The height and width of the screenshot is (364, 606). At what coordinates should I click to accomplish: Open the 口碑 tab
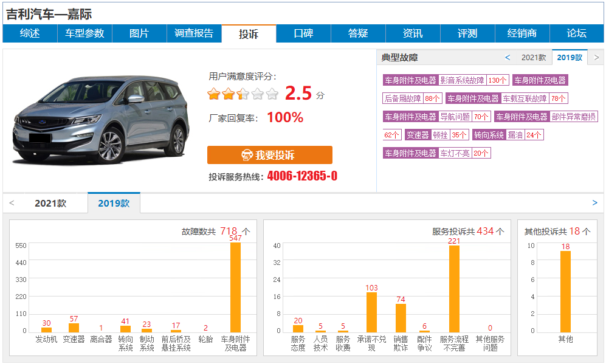coord(303,33)
